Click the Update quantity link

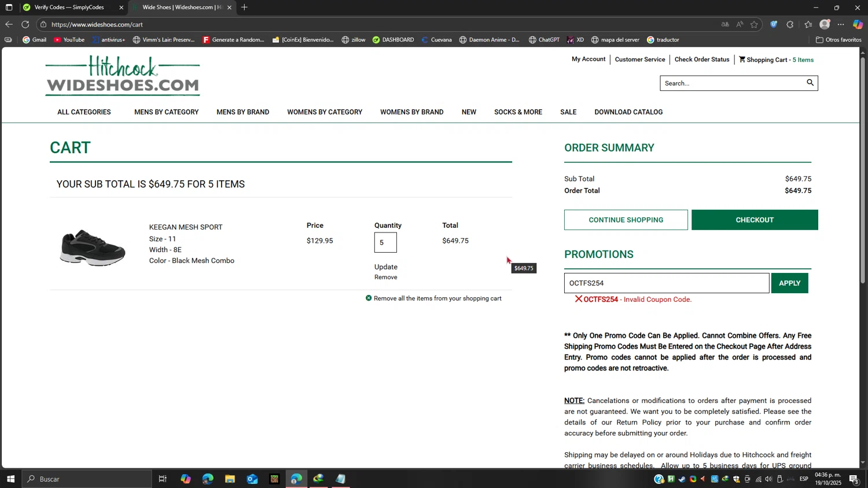(386, 267)
